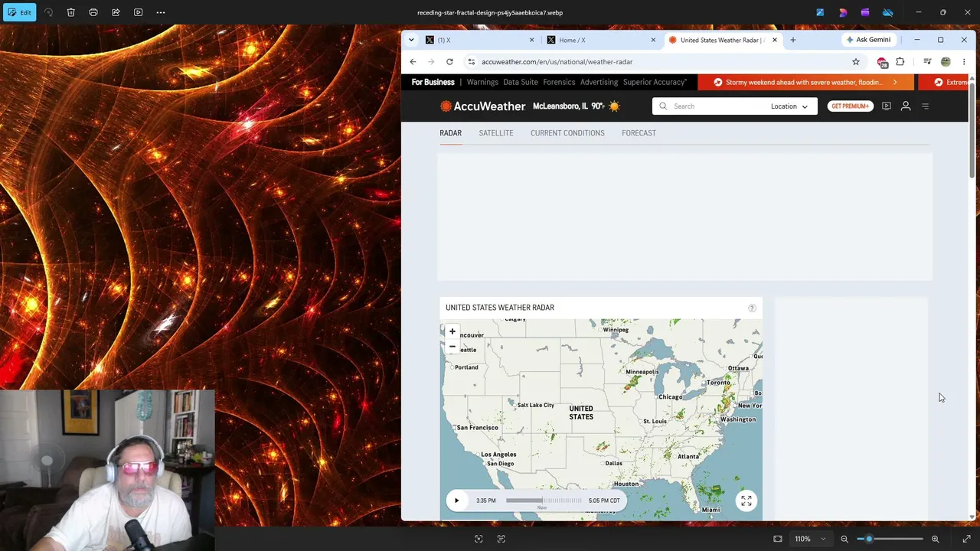Screen dimensions: 980x551
Task: Open the Designer icon in Photos title bar
Action: (843, 12)
